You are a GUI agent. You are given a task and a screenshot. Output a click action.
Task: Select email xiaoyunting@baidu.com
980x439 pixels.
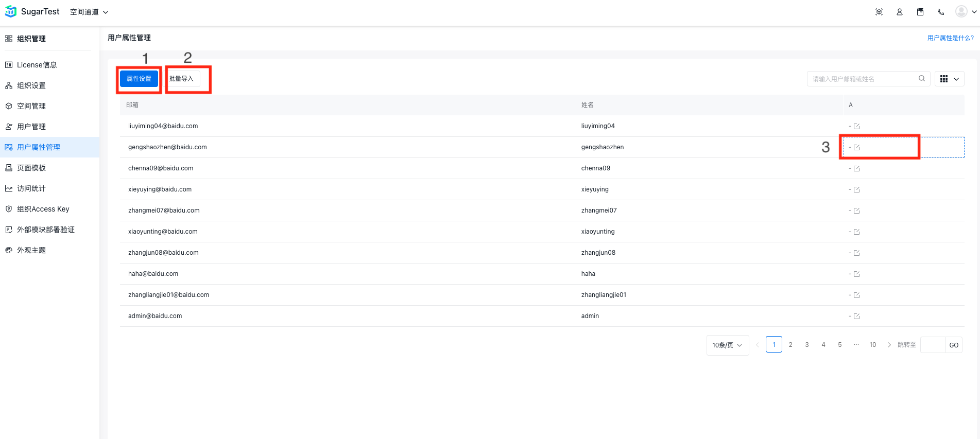pyautogui.click(x=163, y=232)
